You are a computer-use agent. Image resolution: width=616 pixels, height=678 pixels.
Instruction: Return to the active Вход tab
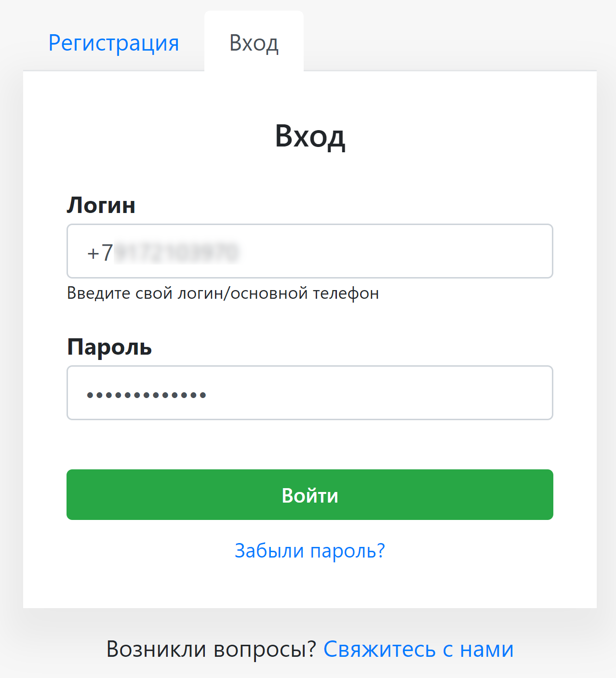254,42
